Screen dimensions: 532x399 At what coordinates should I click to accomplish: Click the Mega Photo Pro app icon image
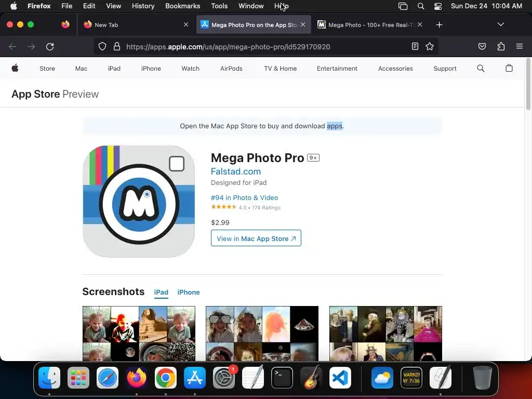139,201
